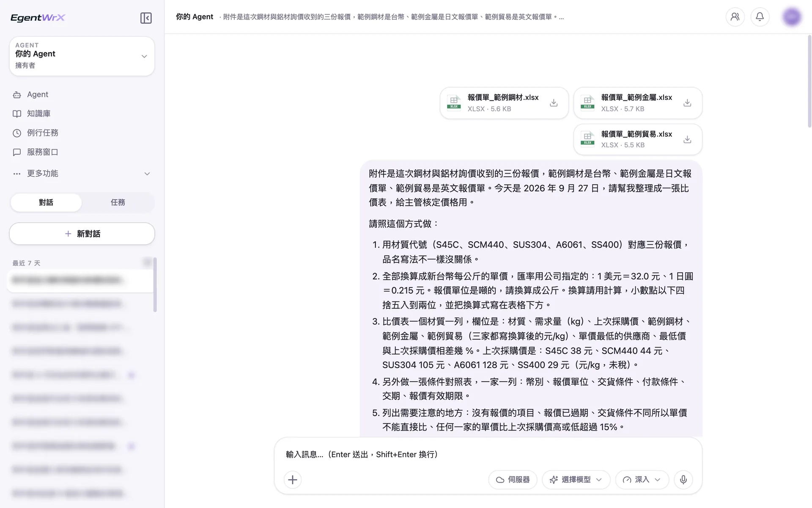Click the conversation list scrollbar in the sidebar

155,284
